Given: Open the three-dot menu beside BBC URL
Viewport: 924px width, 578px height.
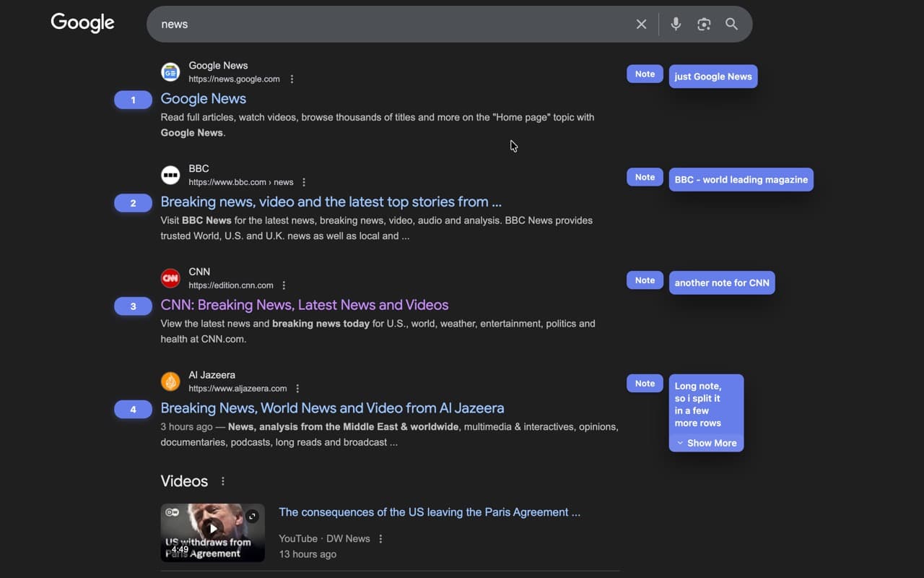Looking at the screenshot, I should point(304,182).
